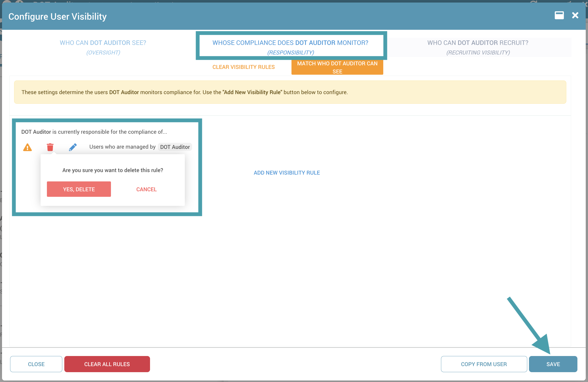The height and width of the screenshot is (382, 588).
Task: Click Clear Visibility Rules link
Action: click(243, 67)
